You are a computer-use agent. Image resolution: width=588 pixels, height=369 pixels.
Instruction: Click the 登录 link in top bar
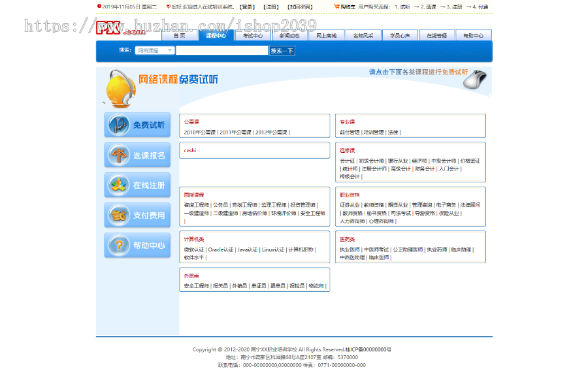click(248, 7)
